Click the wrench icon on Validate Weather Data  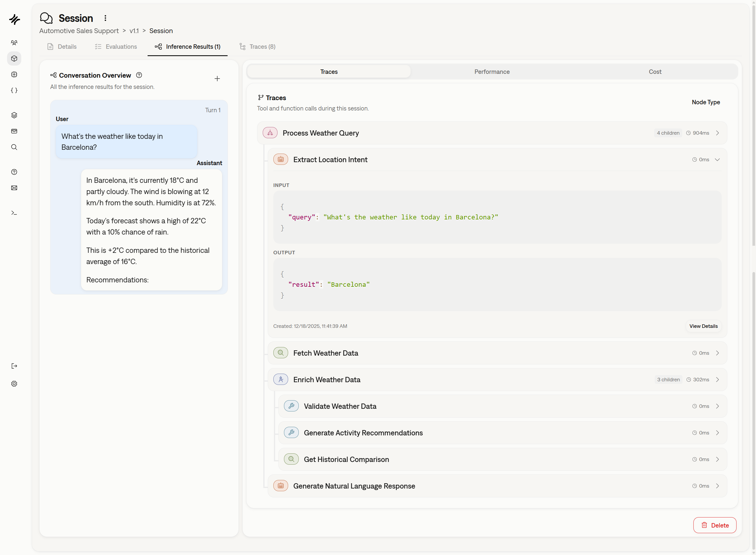pyautogui.click(x=291, y=406)
